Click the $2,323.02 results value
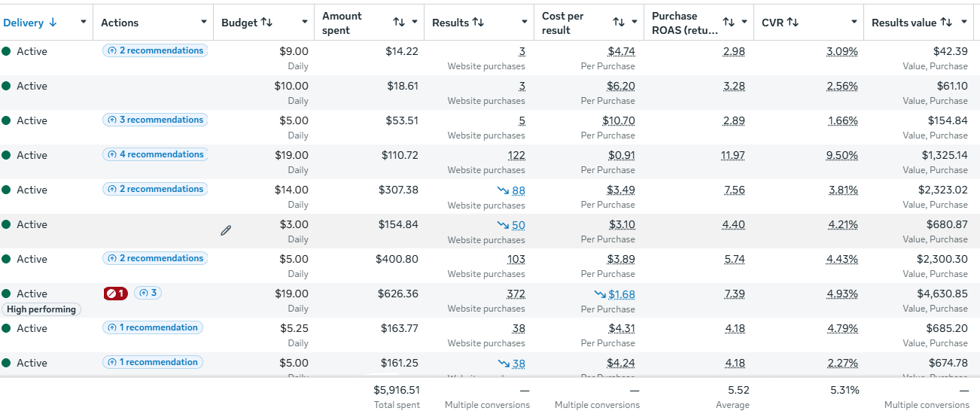980x420 pixels. click(945, 190)
